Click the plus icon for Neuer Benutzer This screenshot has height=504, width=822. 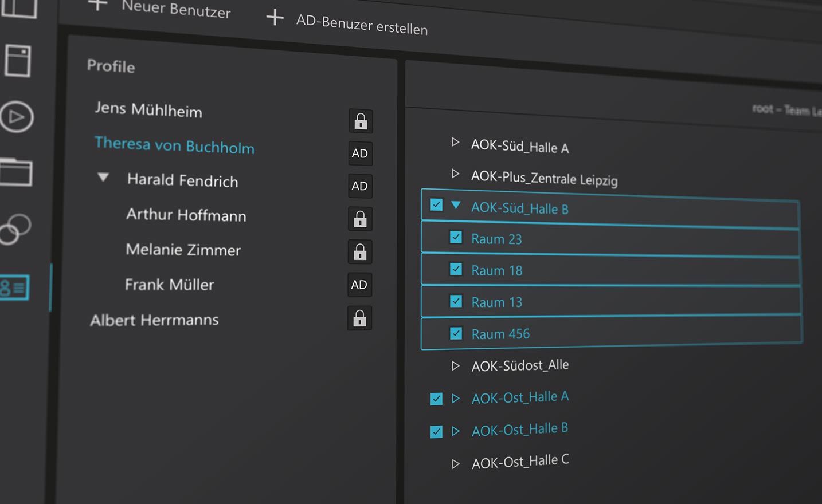(x=98, y=5)
